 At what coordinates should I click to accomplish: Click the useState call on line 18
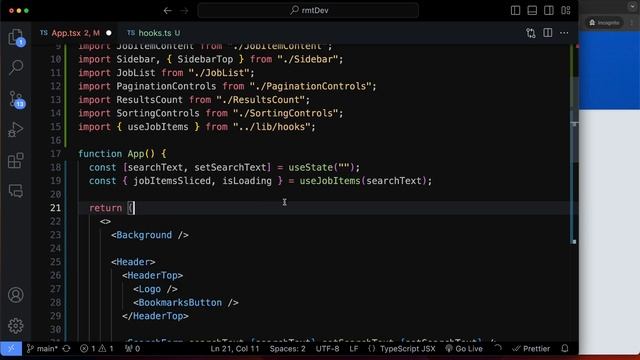(x=311, y=167)
